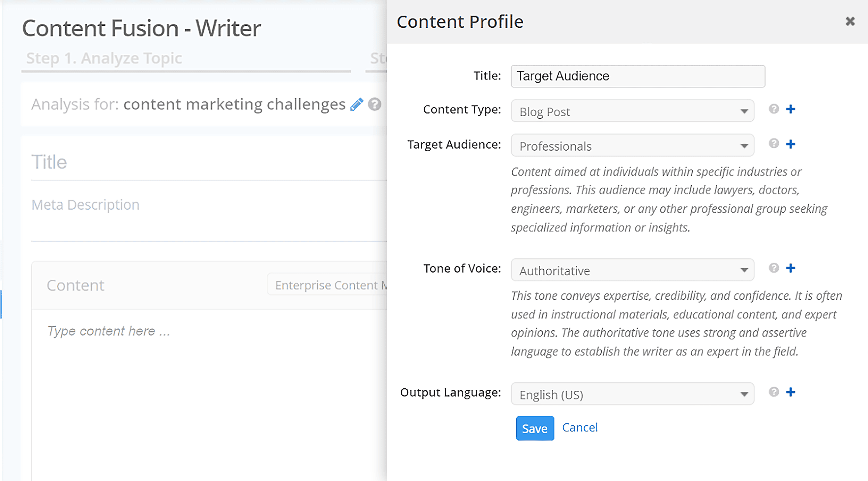
Task: Open help icon next to Target Audience dropdown
Action: (x=774, y=143)
